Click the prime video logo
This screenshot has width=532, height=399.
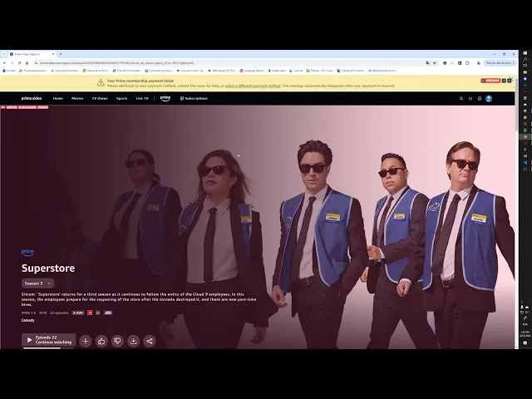click(x=32, y=98)
